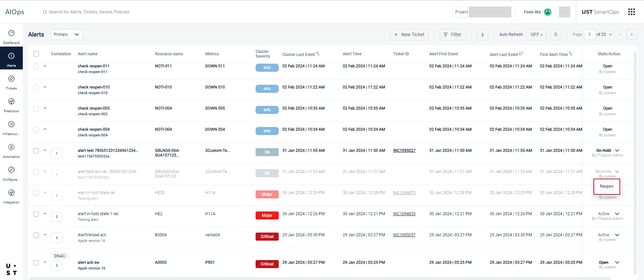Open the Automation sidebar icon
644x280 pixels.
(x=11, y=147)
